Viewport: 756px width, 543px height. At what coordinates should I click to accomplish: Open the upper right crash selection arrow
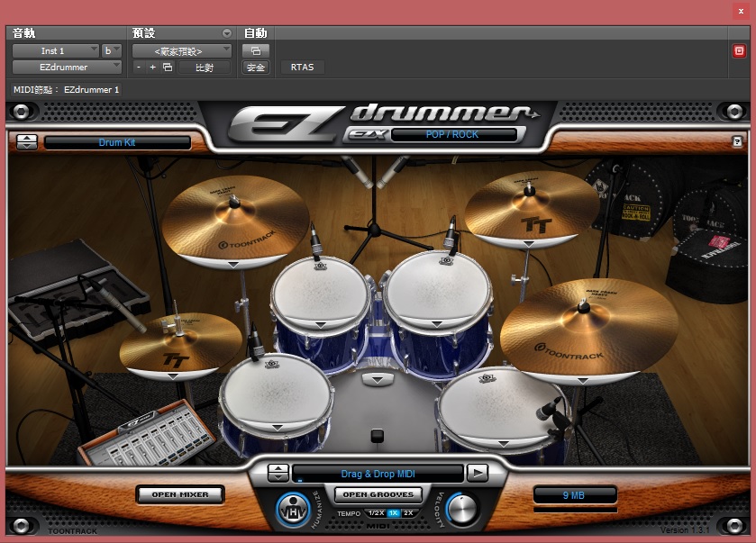(x=529, y=244)
